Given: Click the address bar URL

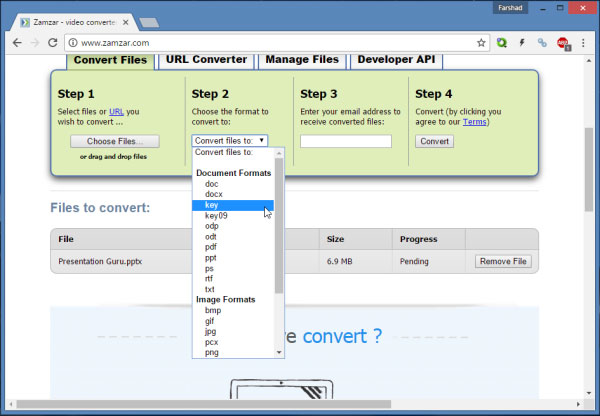Looking at the screenshot, I should coord(115,43).
